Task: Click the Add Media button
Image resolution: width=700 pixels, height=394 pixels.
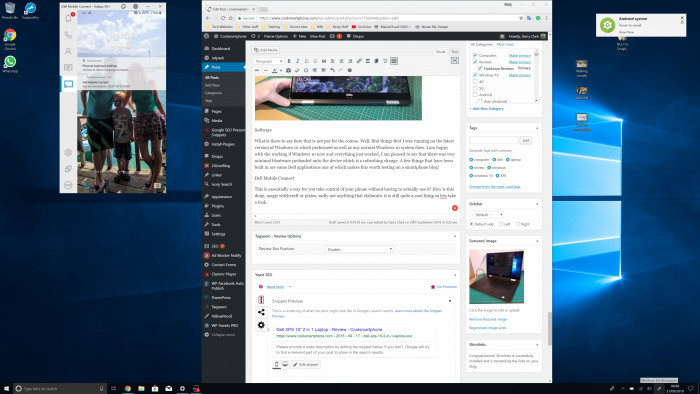Action: (266, 50)
